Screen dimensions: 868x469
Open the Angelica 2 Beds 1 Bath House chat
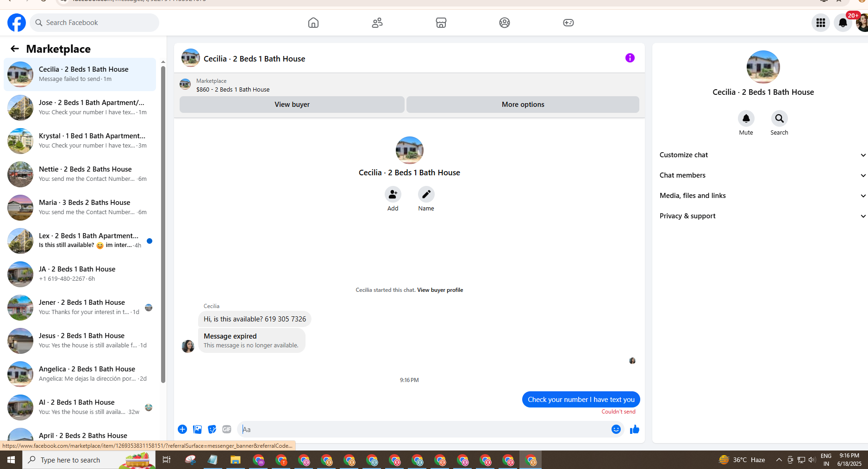80,374
